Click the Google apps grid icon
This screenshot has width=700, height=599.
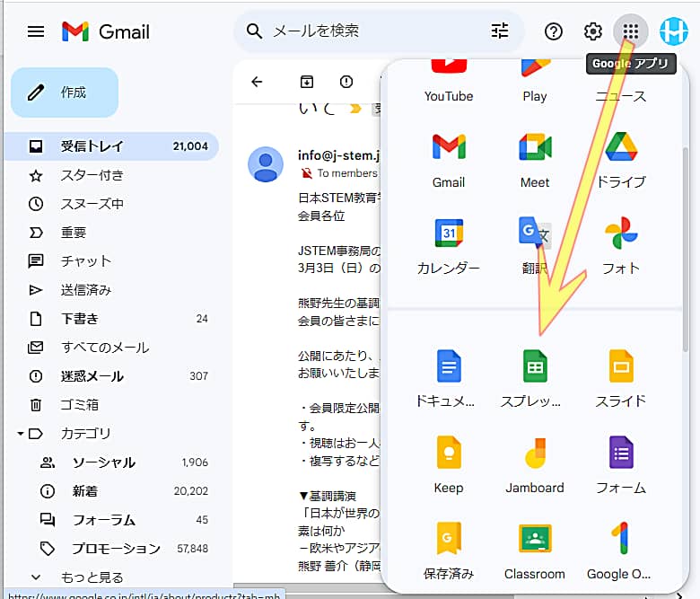tap(631, 31)
